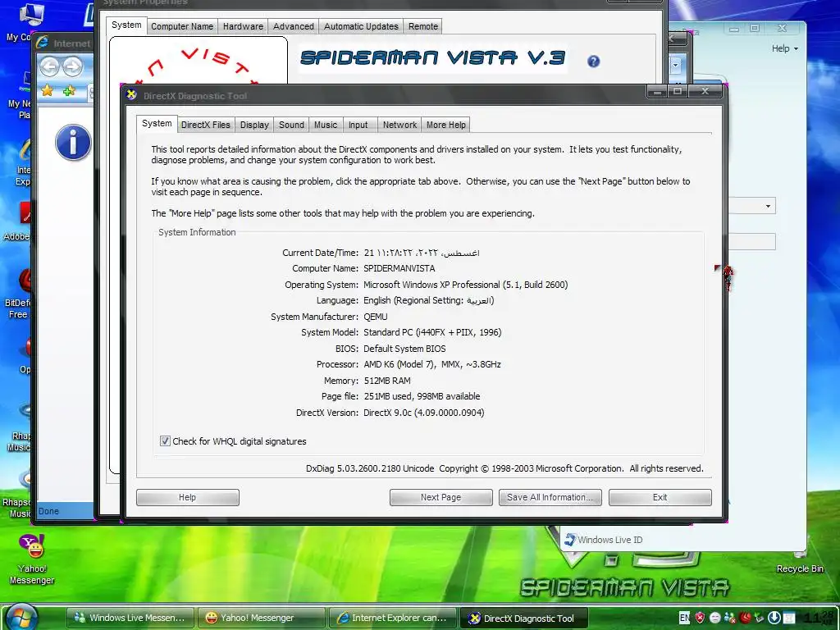The height and width of the screenshot is (630, 840).
Task: Click the Windows Start orb
Action: [x=21, y=617]
